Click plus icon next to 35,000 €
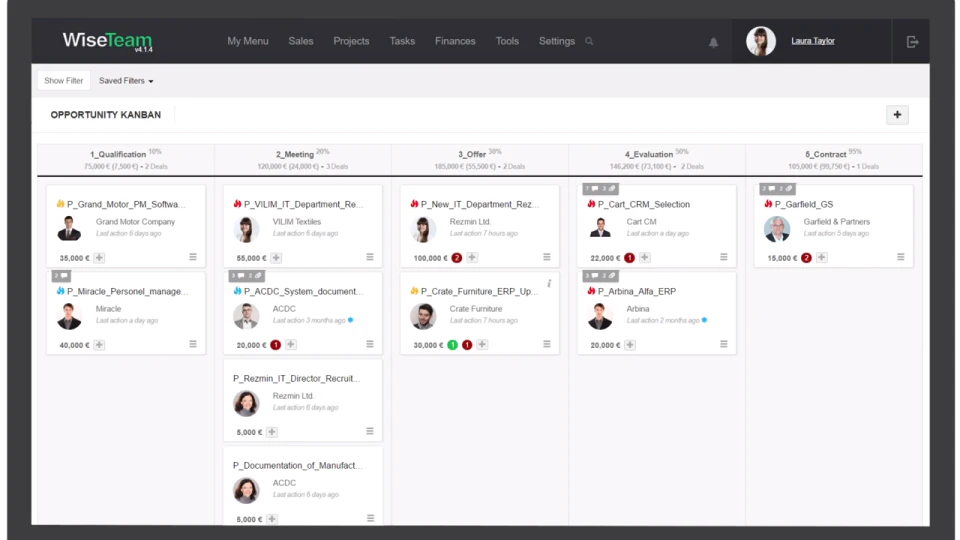The image size is (960, 540). 99,258
